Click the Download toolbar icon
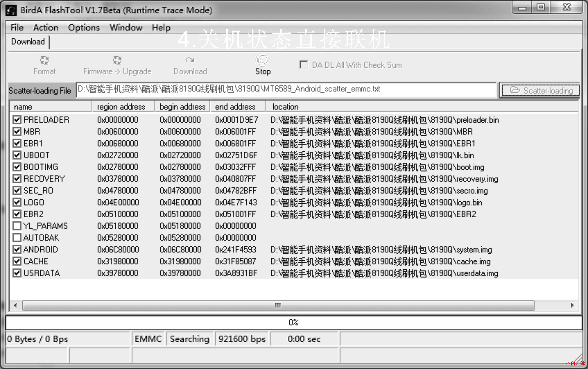The image size is (588, 369). [x=190, y=60]
